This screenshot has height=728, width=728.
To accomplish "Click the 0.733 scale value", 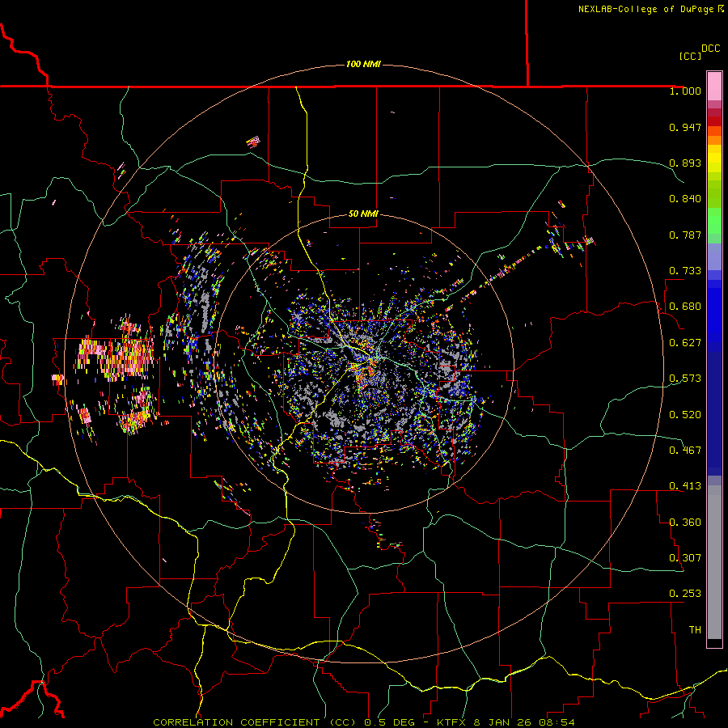I will (685, 271).
